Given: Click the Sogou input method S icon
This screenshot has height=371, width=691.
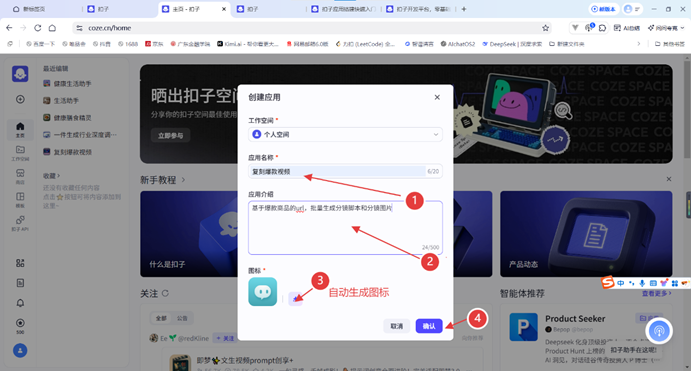Looking at the screenshot, I should [608, 282].
